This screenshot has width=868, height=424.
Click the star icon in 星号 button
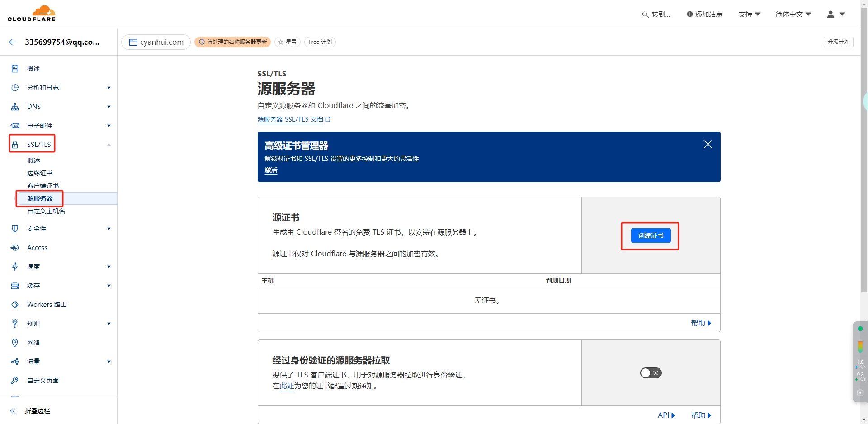point(281,42)
